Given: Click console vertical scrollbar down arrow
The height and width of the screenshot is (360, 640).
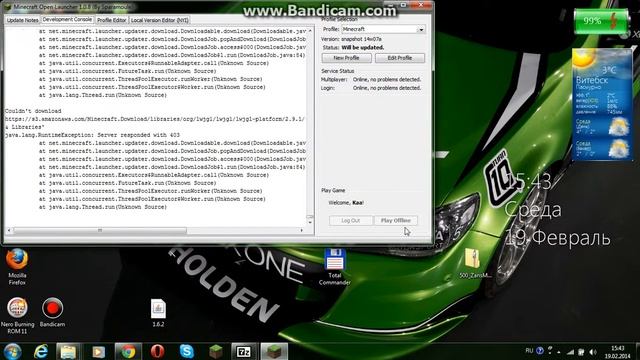Looking at the screenshot, I should coord(310,222).
